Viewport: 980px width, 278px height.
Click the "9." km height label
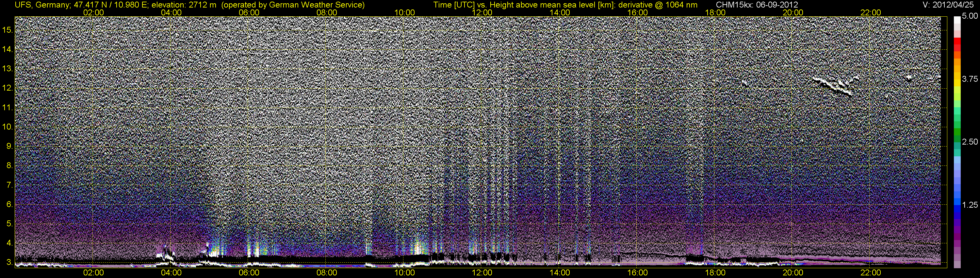coord(9,146)
